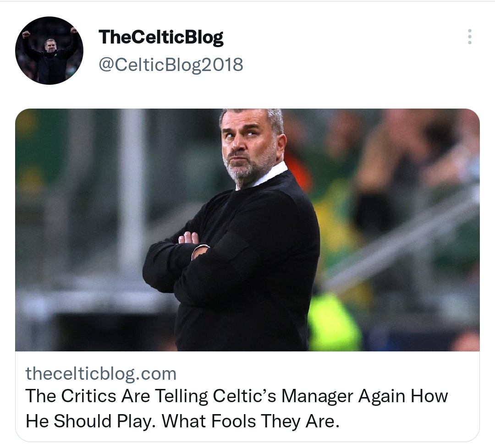The width and height of the screenshot is (495, 448).
Task: Click TheCelticBlog round profile avatar
Action: [49, 50]
